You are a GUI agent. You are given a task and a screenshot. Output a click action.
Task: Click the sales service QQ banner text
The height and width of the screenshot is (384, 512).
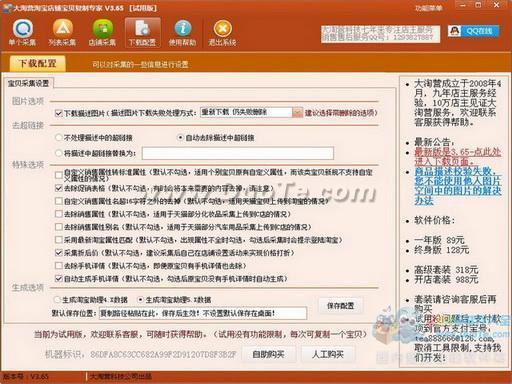point(379,33)
